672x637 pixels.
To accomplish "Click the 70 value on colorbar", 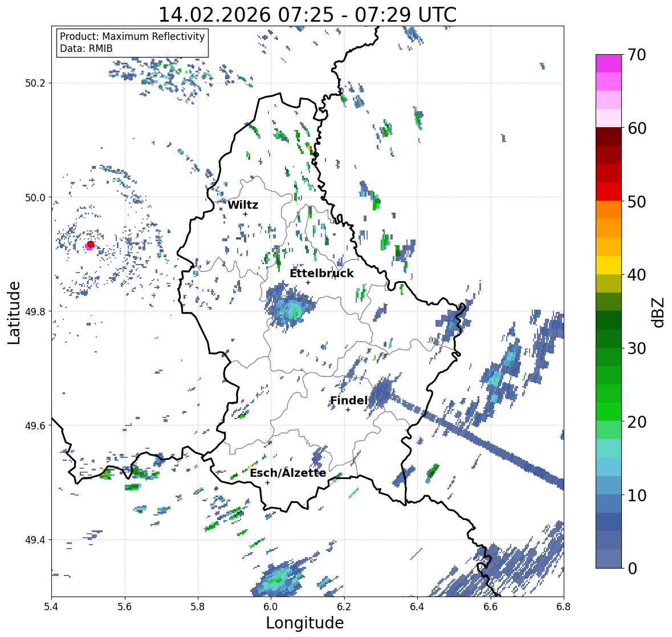I will coord(637,55).
